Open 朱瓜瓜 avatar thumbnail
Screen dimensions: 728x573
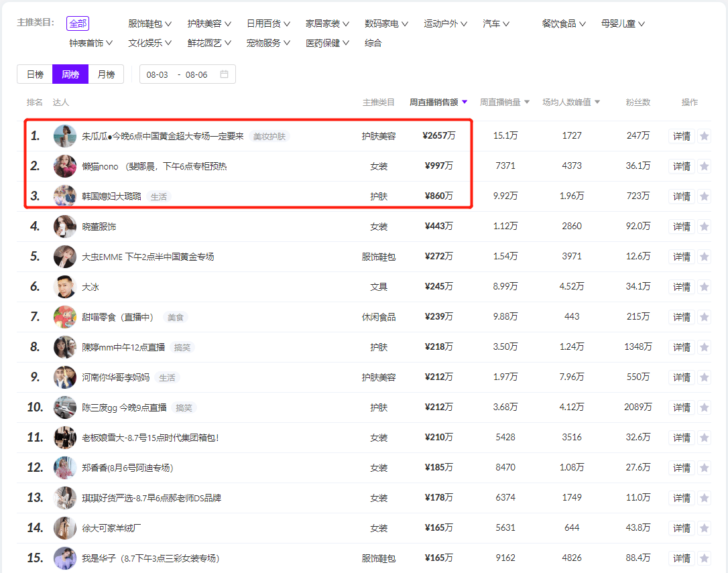(65, 136)
